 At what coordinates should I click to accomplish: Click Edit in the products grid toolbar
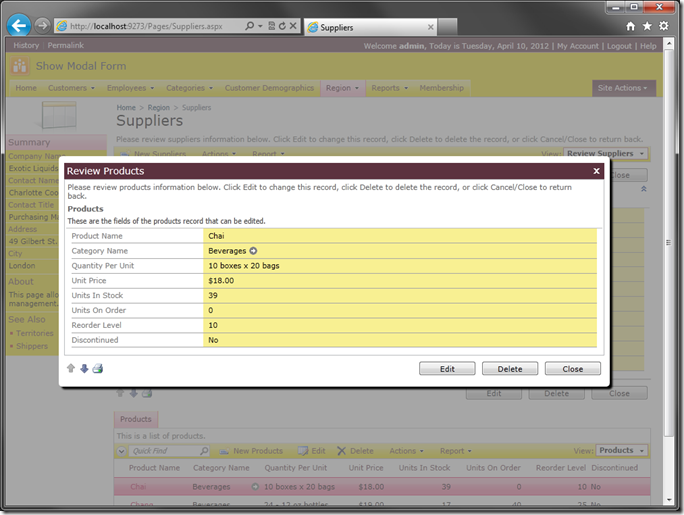pyautogui.click(x=311, y=451)
